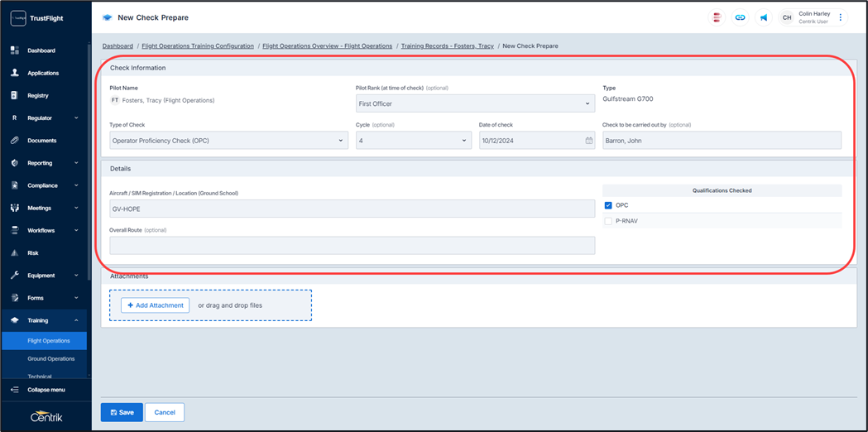Viewport: 868px width, 432px height.
Task: Open the Cycle dropdown
Action: [413, 141]
